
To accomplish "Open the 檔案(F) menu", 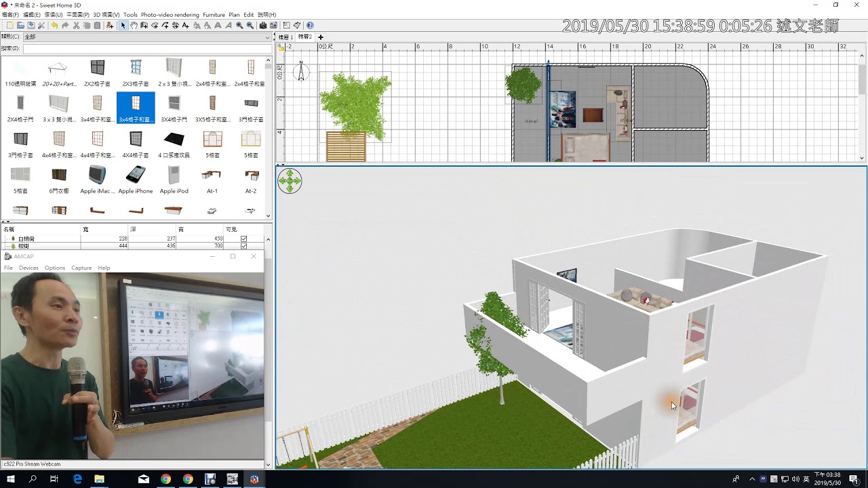I will [10, 14].
